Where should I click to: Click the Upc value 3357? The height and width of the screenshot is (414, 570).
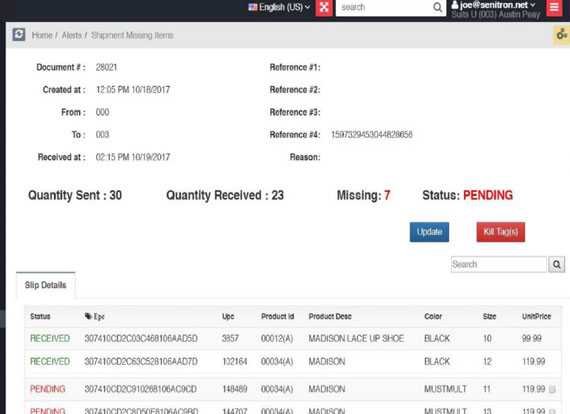click(230, 338)
